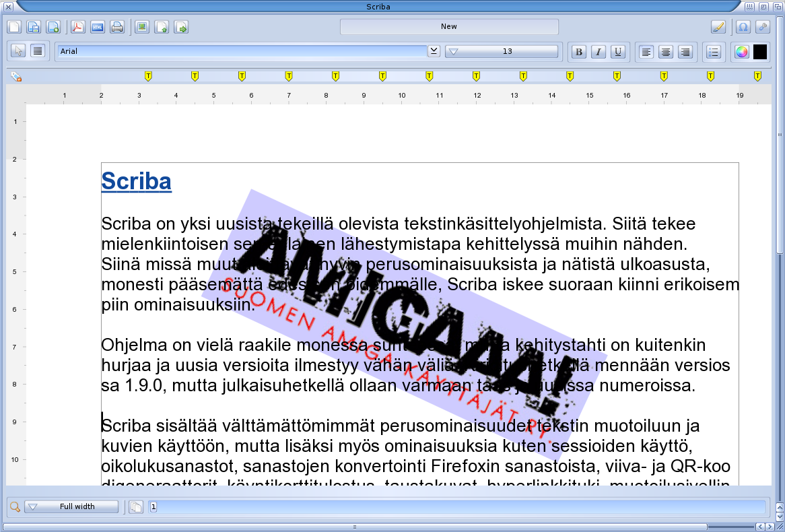Click the black text color swatch
This screenshot has width=785, height=532.
(760, 52)
